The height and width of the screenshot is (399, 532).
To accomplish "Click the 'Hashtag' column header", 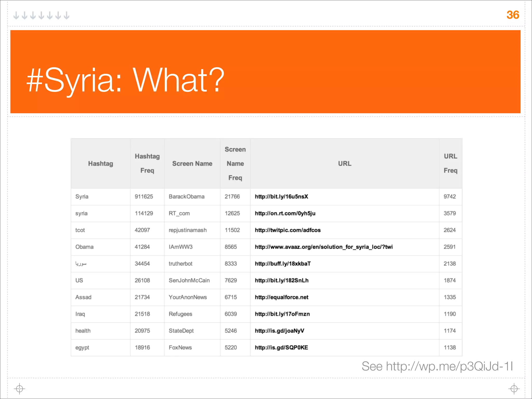I will pyautogui.click(x=101, y=164).
